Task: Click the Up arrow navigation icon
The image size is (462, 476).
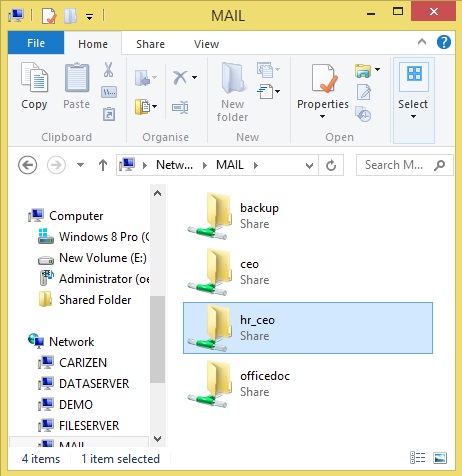Action: coord(103,165)
